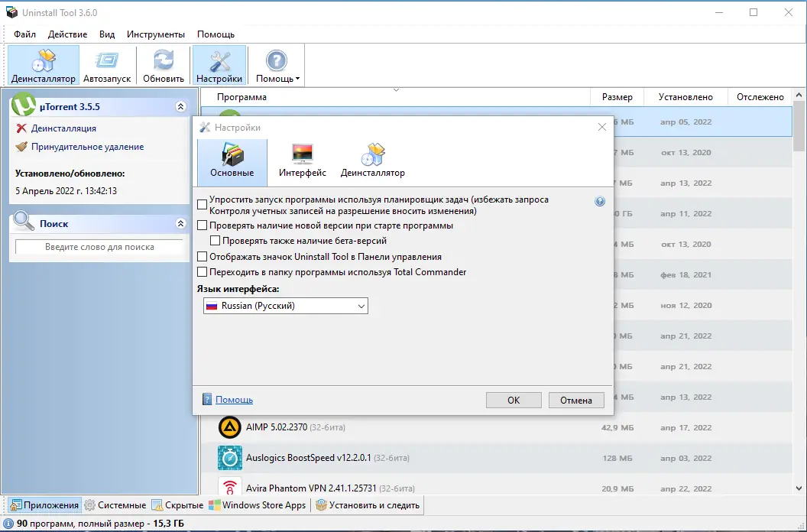The width and height of the screenshot is (807, 532).
Task: Open the Деинсталлятор toolbar section
Action: [44, 65]
